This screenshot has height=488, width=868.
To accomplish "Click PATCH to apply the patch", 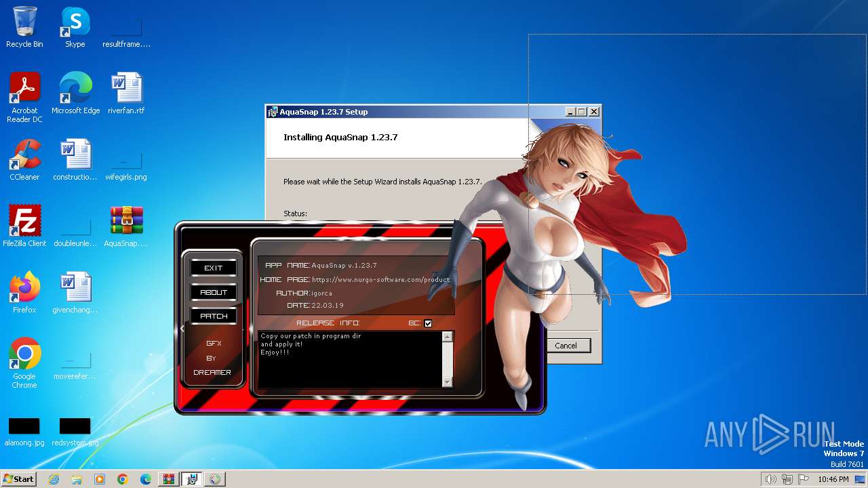I will pos(213,316).
